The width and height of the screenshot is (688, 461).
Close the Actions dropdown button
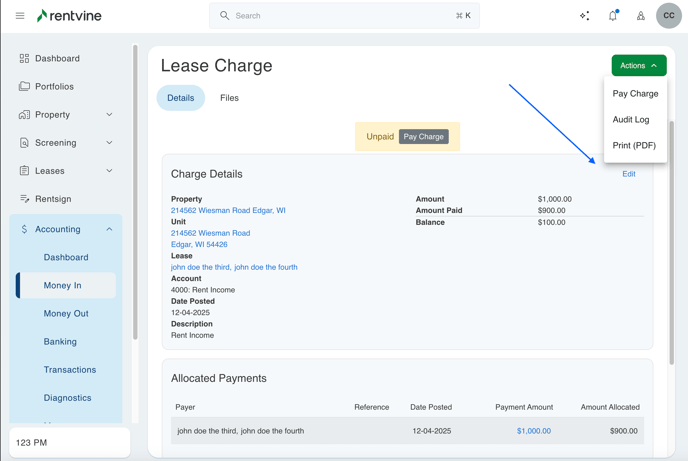[639, 66]
